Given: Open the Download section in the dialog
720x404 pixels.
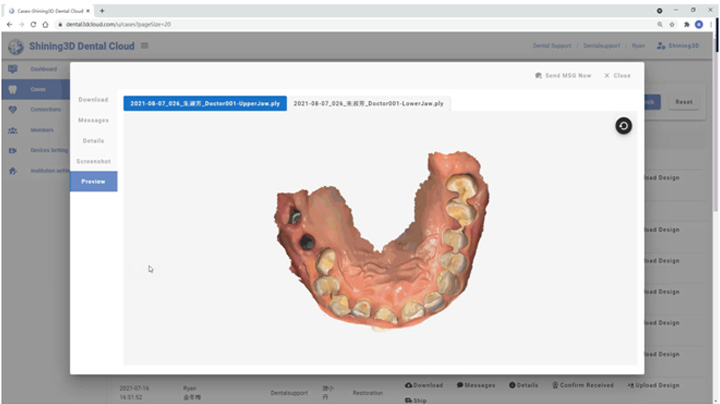Looking at the screenshot, I should click(x=93, y=99).
